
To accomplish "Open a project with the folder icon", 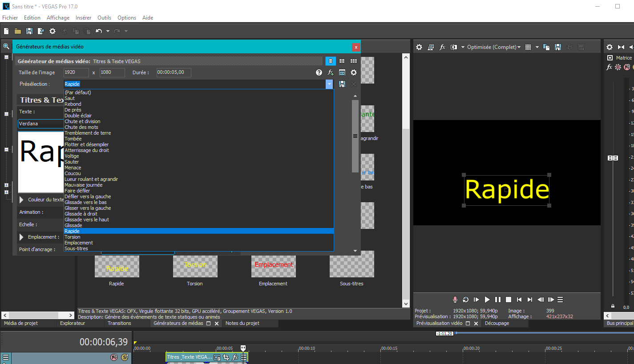I will coord(18,31).
